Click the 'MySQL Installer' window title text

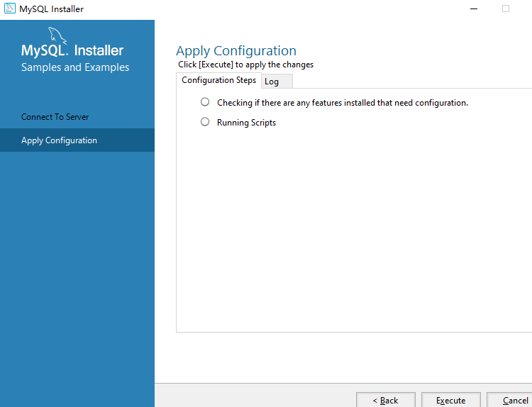51,9
